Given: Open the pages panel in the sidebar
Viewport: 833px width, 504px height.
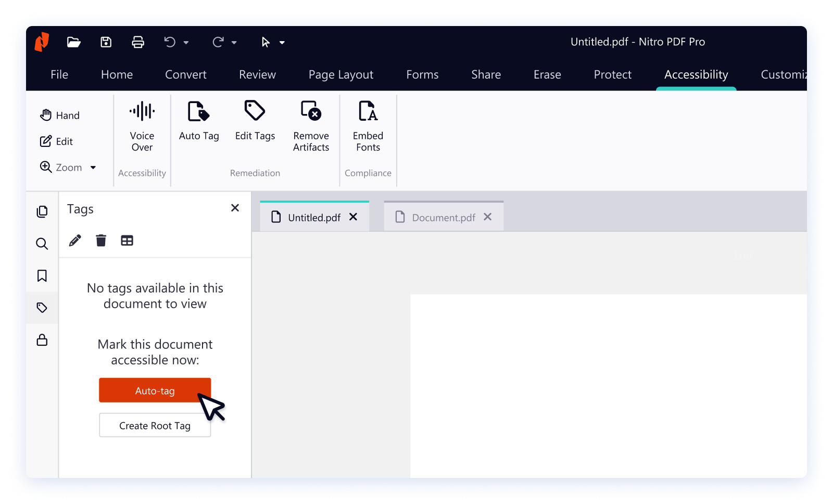Looking at the screenshot, I should 42,211.
